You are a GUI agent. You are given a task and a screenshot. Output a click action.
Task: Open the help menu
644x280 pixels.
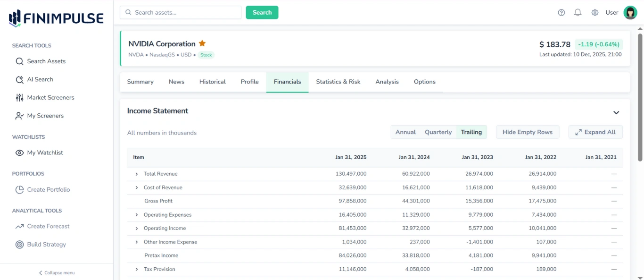(x=561, y=12)
